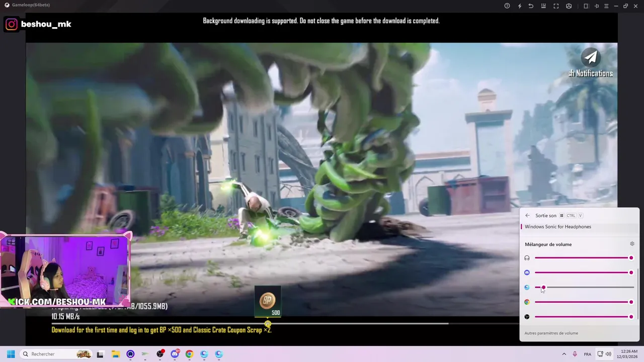The height and width of the screenshot is (362, 644).
Task: Click the Sortie son title text
Action: 546,216
